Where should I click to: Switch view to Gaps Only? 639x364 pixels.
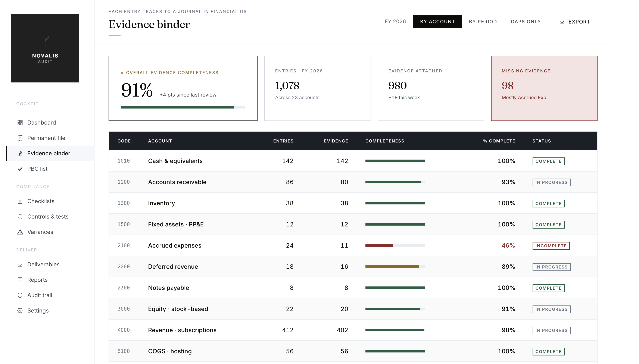(526, 22)
